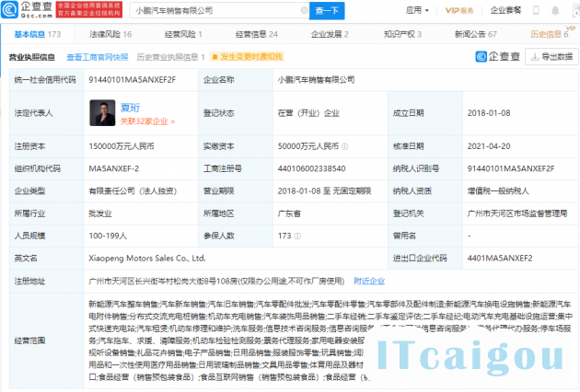Screen dimensions: 580x392
Task: Click the legal representative's photo thumbnail
Action: pyautogui.click(x=102, y=113)
